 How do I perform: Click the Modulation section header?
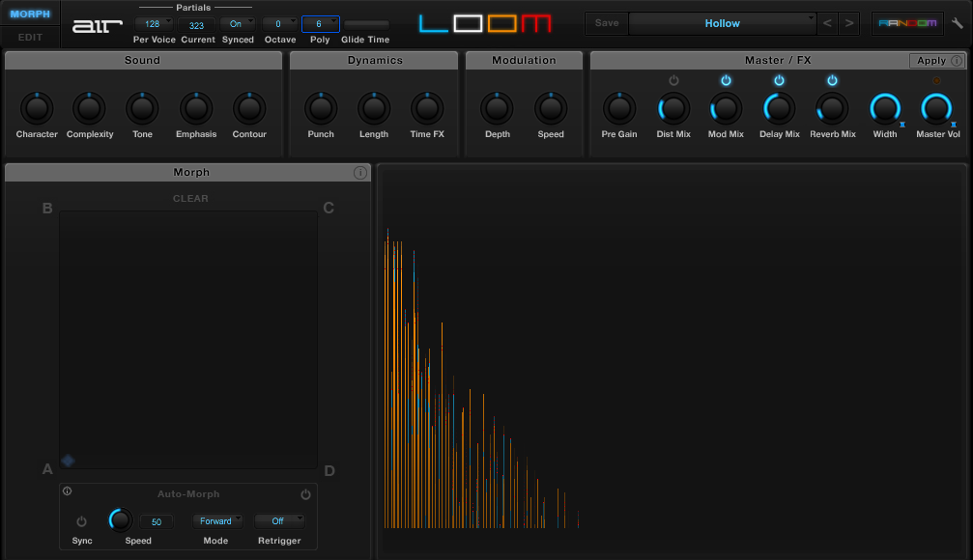[x=524, y=60]
